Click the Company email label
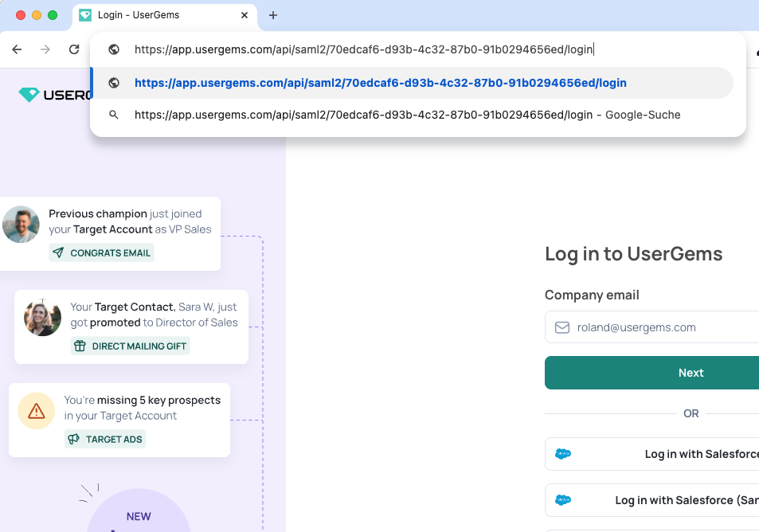The width and height of the screenshot is (759, 532). click(592, 295)
